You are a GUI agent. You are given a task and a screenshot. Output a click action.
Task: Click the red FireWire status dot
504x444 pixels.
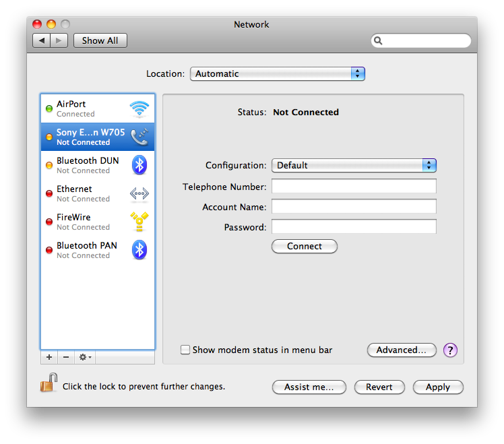coord(49,222)
